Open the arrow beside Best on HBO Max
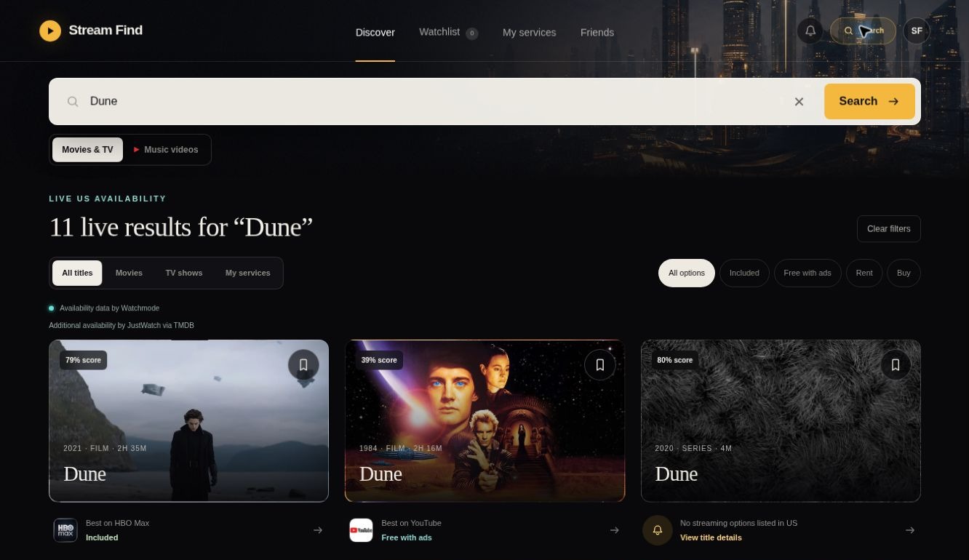Image resolution: width=969 pixels, height=560 pixels. pos(318,530)
